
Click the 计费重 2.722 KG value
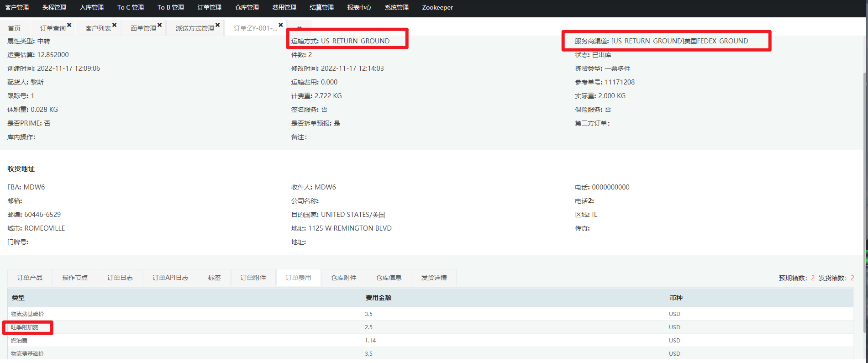(328, 96)
